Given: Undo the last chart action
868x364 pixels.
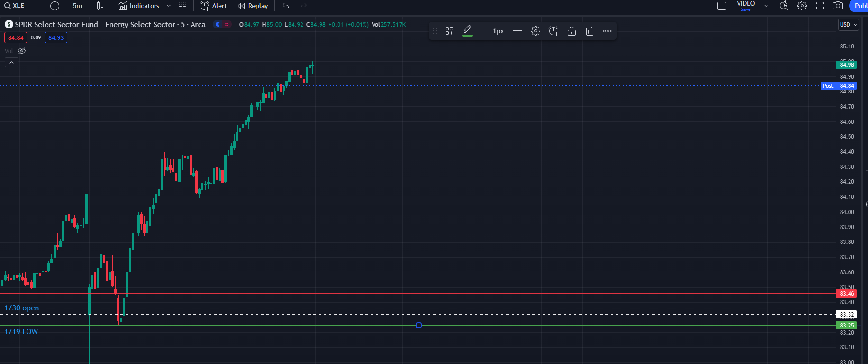Looking at the screenshot, I should pyautogui.click(x=285, y=6).
